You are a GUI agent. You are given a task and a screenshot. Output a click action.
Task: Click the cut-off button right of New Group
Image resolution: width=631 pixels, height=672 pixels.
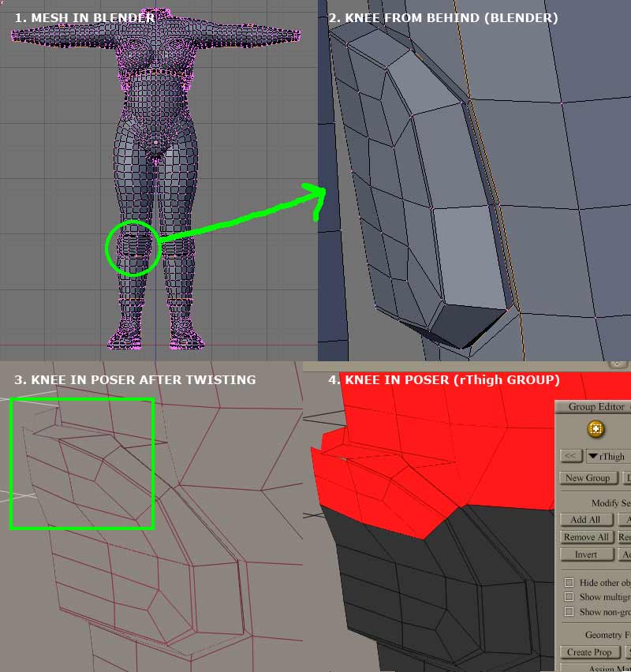(x=626, y=478)
